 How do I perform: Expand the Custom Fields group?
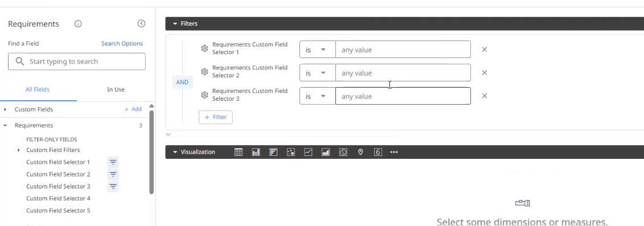[5, 109]
